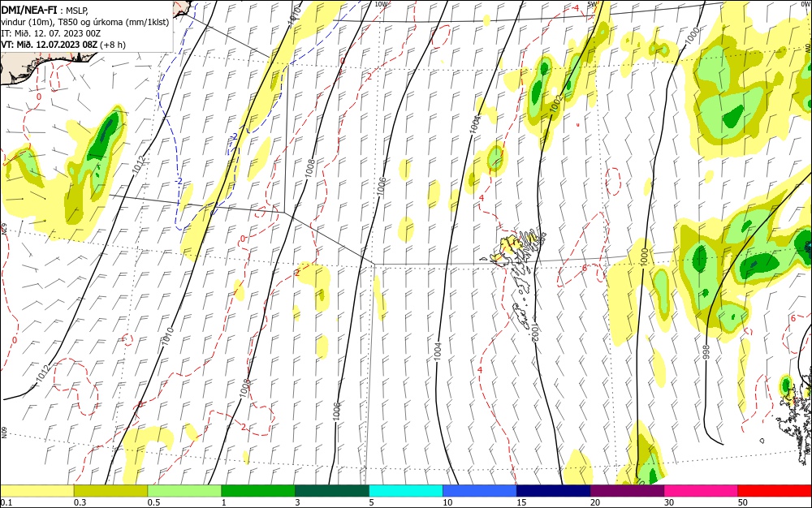Click the legend value '30'

click(x=669, y=502)
